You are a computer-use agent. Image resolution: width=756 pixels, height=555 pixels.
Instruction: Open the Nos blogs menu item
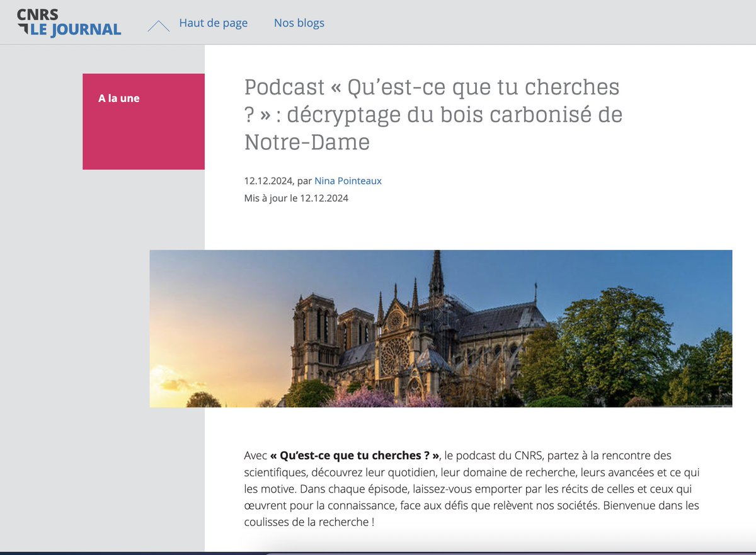(299, 23)
